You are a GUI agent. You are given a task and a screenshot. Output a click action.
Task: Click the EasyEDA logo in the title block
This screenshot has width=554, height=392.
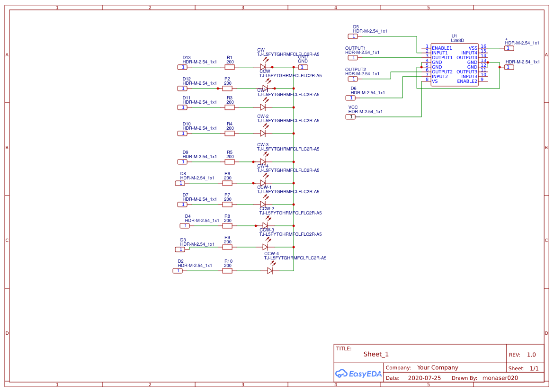[358, 374]
